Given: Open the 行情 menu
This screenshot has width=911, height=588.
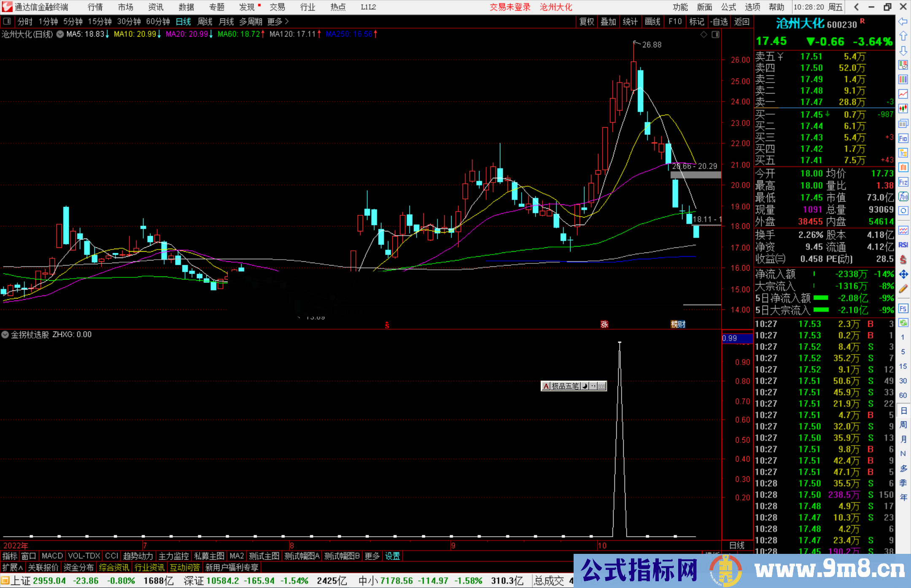Looking at the screenshot, I should point(95,7).
